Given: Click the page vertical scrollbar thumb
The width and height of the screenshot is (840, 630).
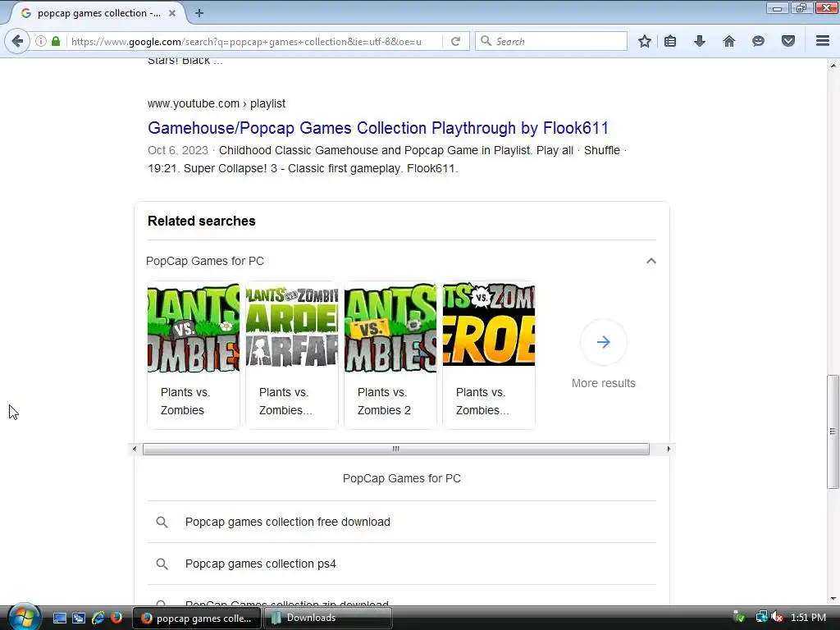Looking at the screenshot, I should click(833, 431).
